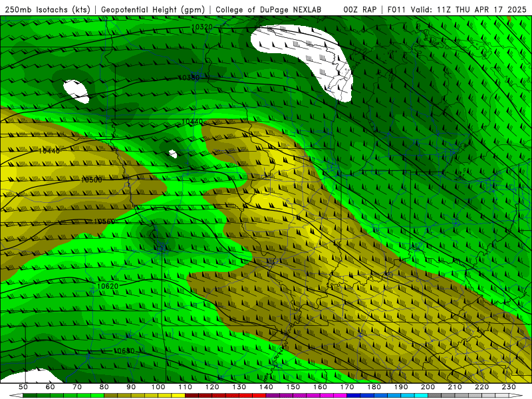Click the 10680 height contour label

coord(124,351)
